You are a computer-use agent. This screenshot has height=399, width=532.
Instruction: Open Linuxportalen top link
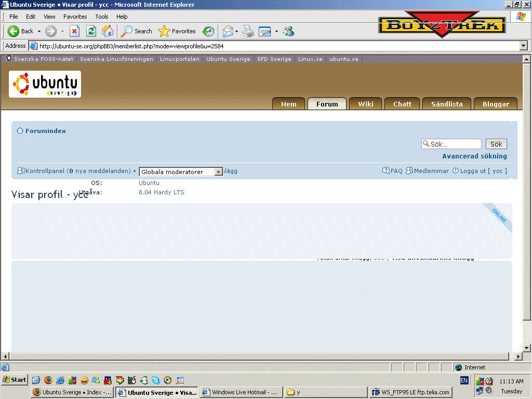(x=179, y=59)
